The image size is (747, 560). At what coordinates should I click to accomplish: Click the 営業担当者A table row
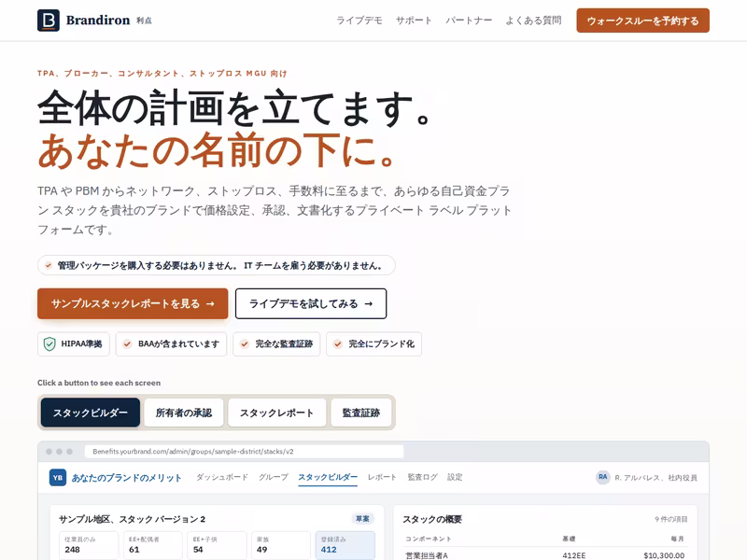coord(545,555)
